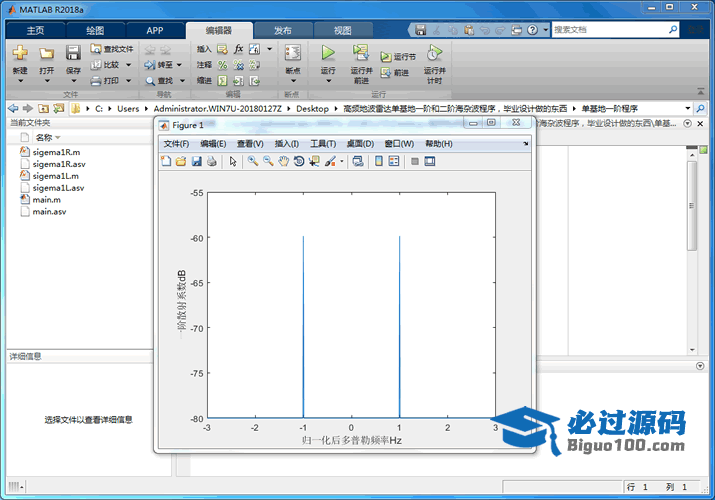Image resolution: width=715 pixels, height=500 pixels.
Task: Open Figure 1 Insert (插入) menu
Action: coord(287,144)
